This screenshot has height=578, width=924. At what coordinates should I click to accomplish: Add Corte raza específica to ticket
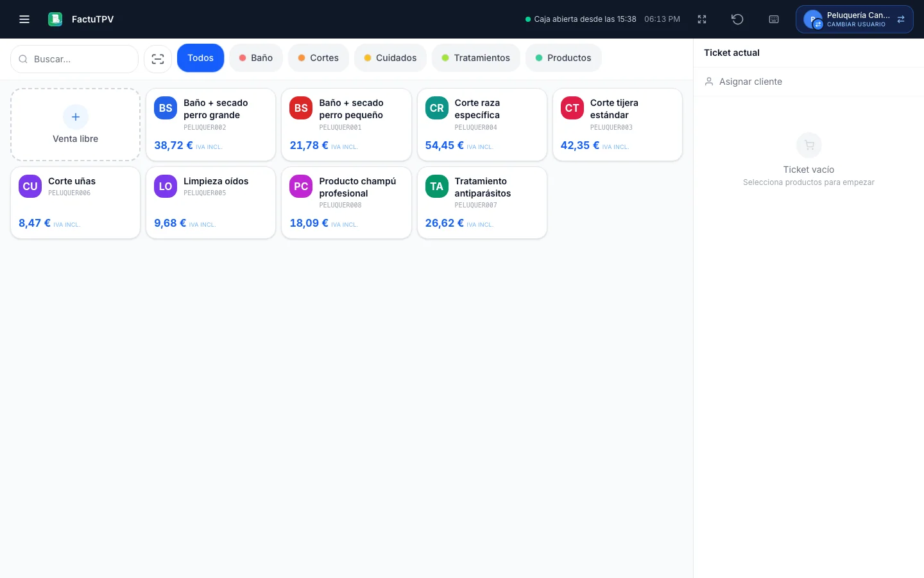tap(482, 125)
